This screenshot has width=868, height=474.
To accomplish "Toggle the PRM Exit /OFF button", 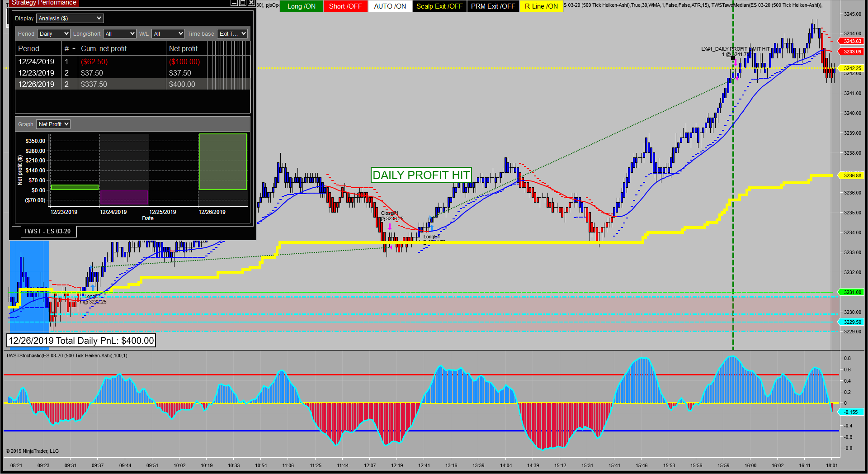I will pos(493,6).
